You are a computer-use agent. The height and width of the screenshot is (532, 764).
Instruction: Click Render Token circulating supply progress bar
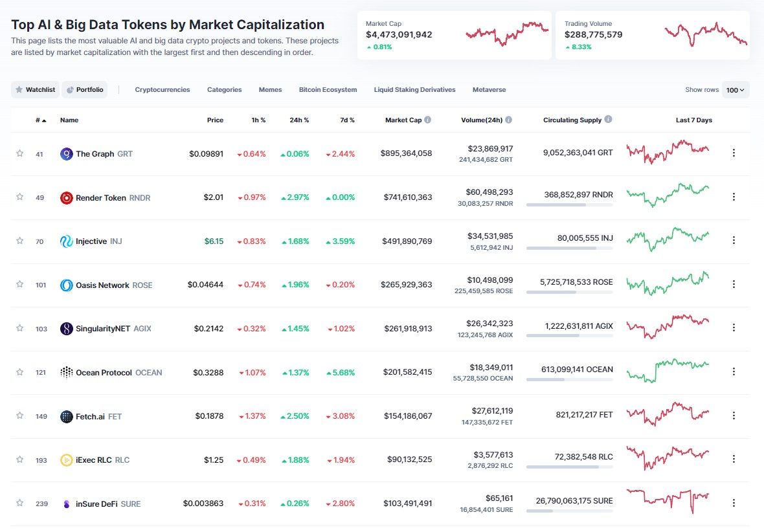coord(569,205)
